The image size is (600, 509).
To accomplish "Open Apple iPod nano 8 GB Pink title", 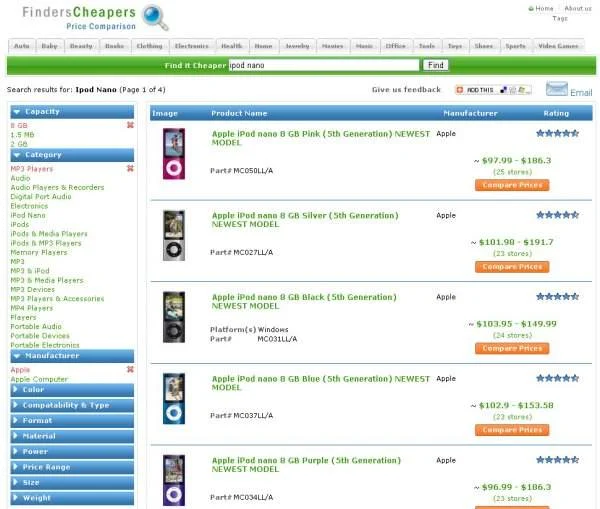I will tap(321, 138).
